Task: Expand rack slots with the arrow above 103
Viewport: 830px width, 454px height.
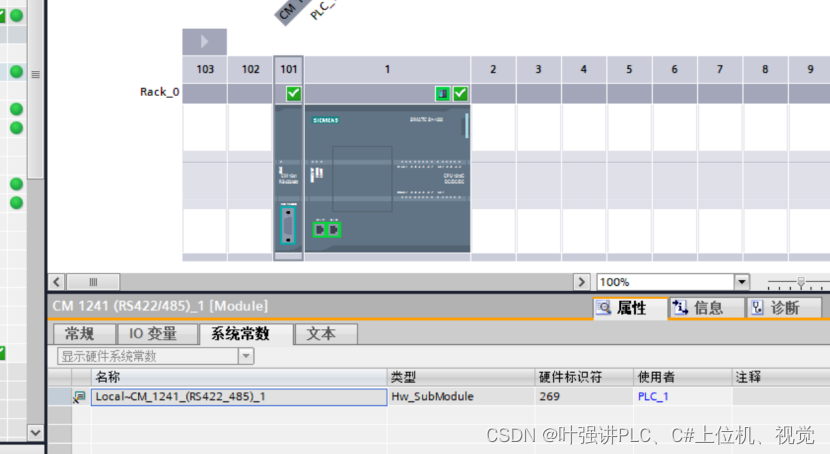Action: (x=204, y=42)
